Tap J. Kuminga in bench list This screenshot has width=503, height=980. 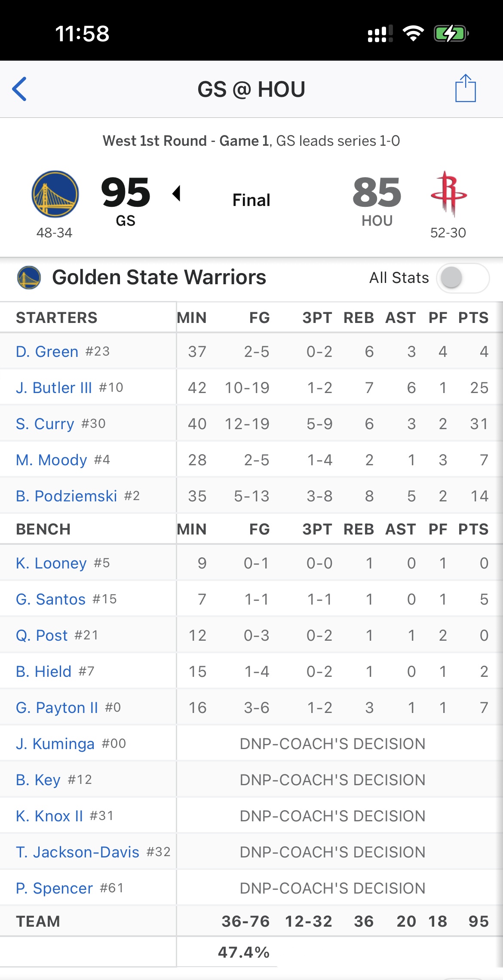pyautogui.click(x=55, y=744)
